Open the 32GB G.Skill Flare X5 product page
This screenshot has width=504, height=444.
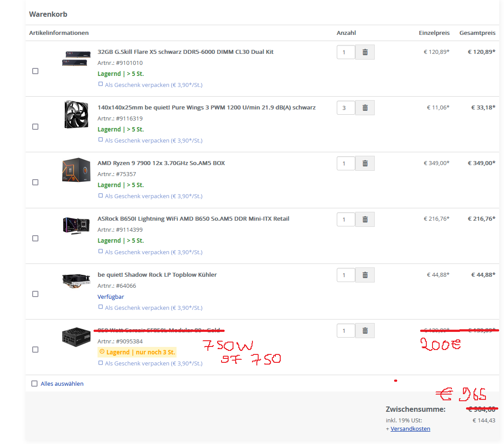point(185,52)
